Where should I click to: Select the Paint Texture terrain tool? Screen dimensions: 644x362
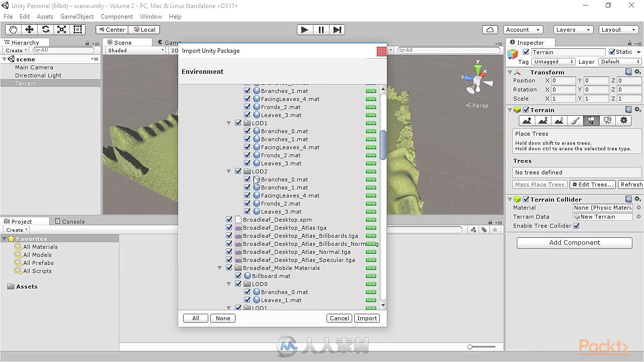[575, 121]
